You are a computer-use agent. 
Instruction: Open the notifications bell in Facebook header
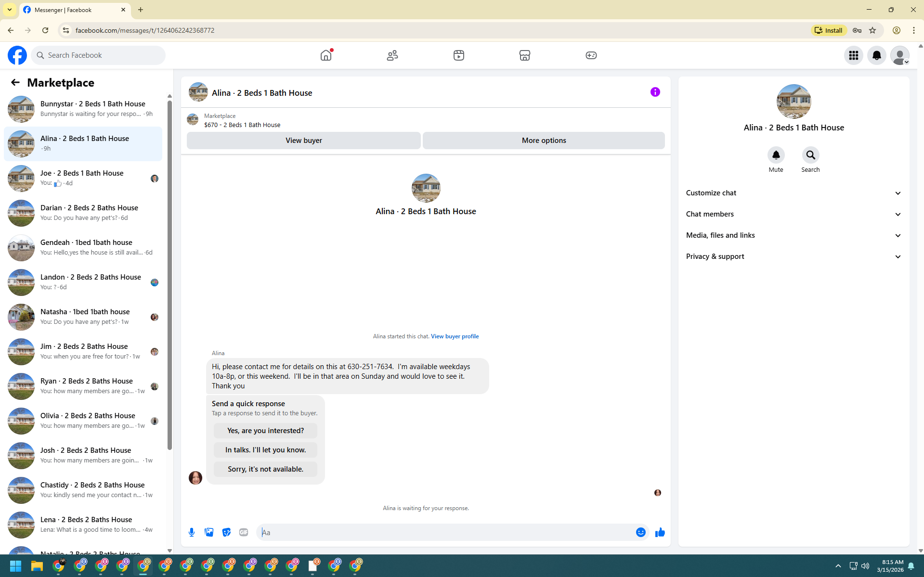click(877, 55)
